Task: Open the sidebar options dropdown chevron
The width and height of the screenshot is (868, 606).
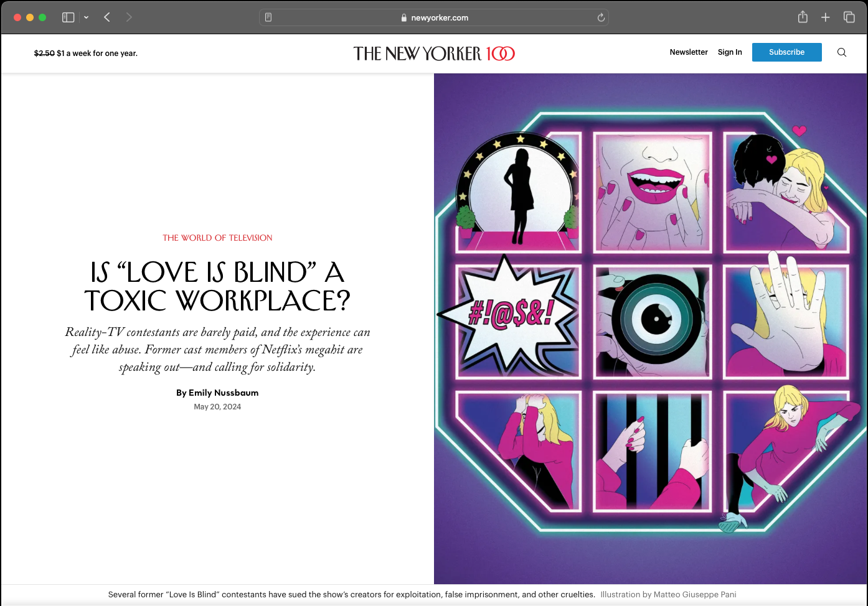Action: tap(86, 17)
